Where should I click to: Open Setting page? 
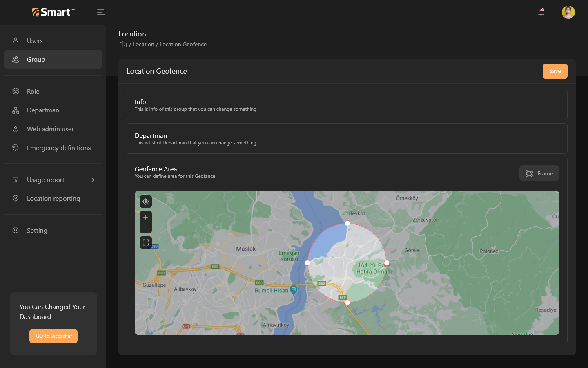(x=53, y=230)
